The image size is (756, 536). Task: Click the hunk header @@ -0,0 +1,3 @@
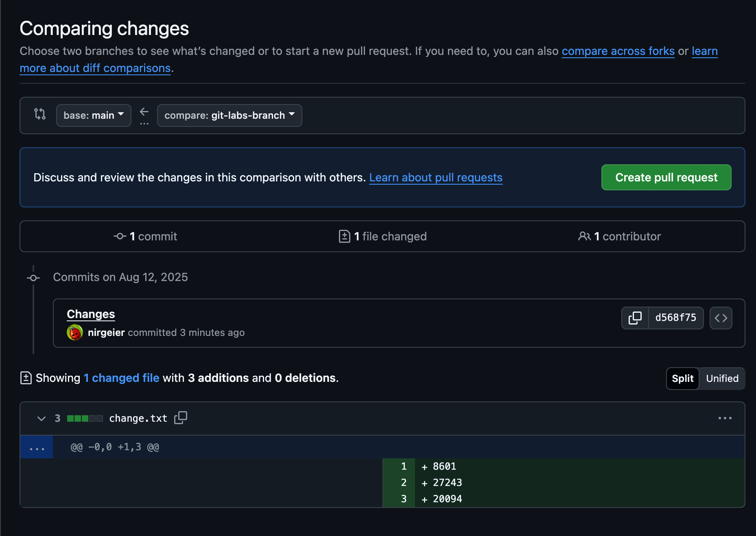115,447
